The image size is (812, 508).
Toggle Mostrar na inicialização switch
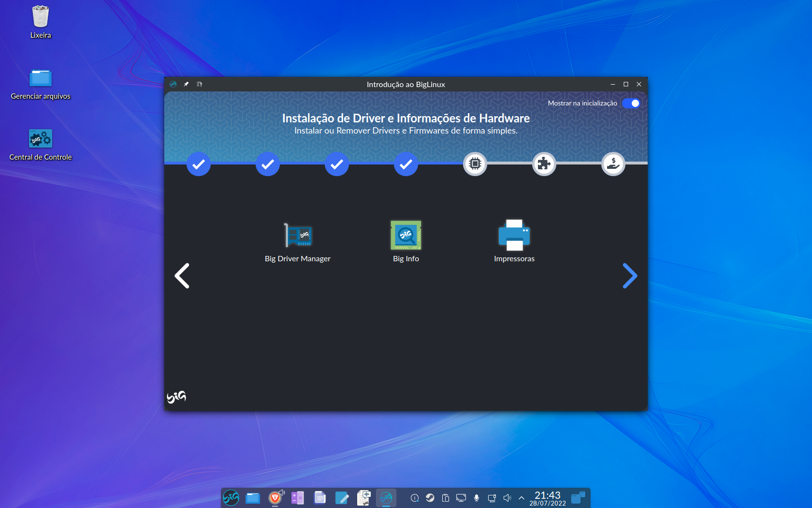[631, 103]
